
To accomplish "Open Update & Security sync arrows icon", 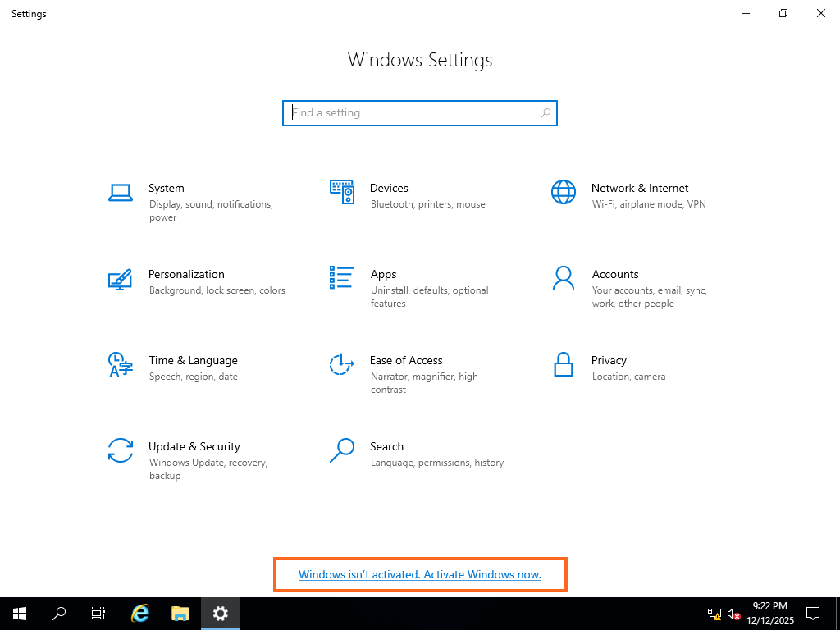I will click(x=121, y=450).
